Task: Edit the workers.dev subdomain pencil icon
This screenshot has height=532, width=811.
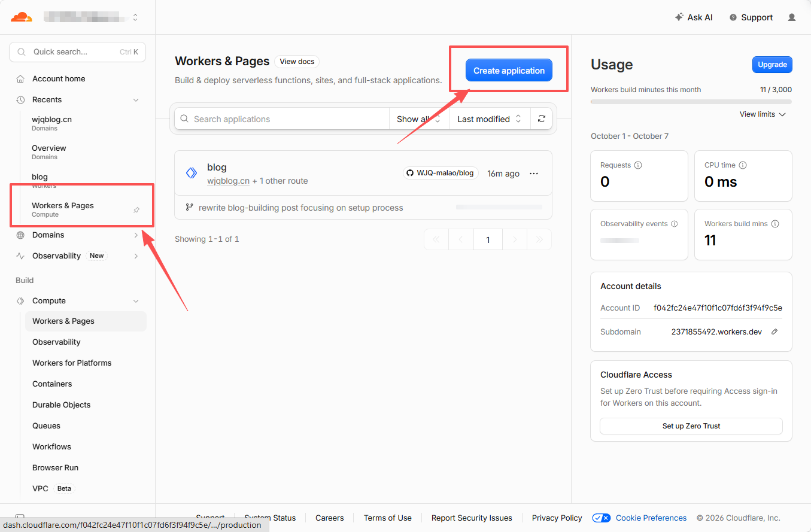Action: [774, 332]
